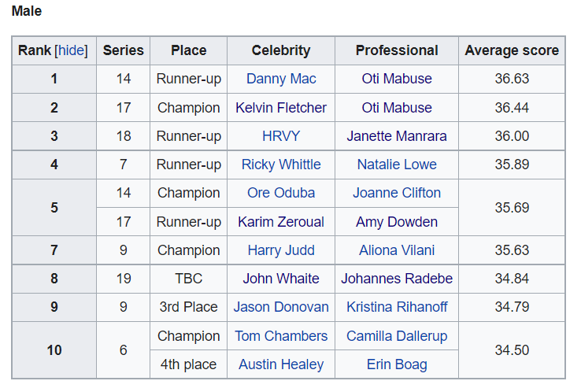Visit Kristina Rihanoff's page
581x392 pixels.
397,307
